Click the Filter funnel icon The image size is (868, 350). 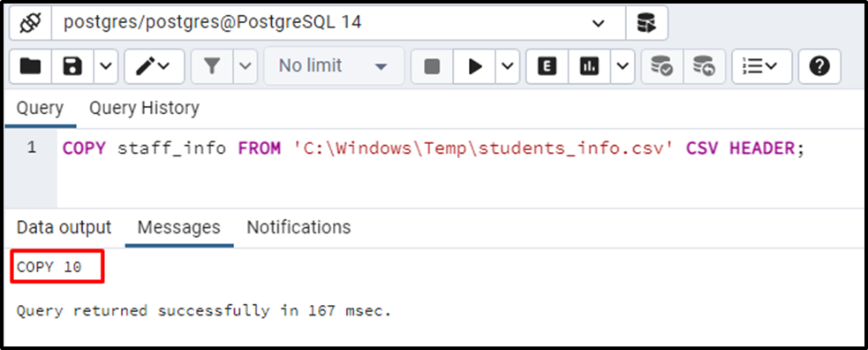(212, 66)
